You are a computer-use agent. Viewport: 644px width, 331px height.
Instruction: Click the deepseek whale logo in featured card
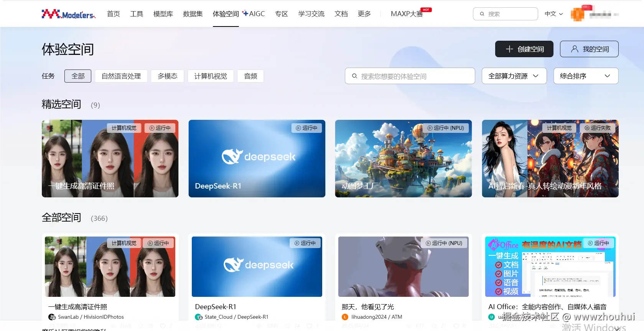[232, 156]
